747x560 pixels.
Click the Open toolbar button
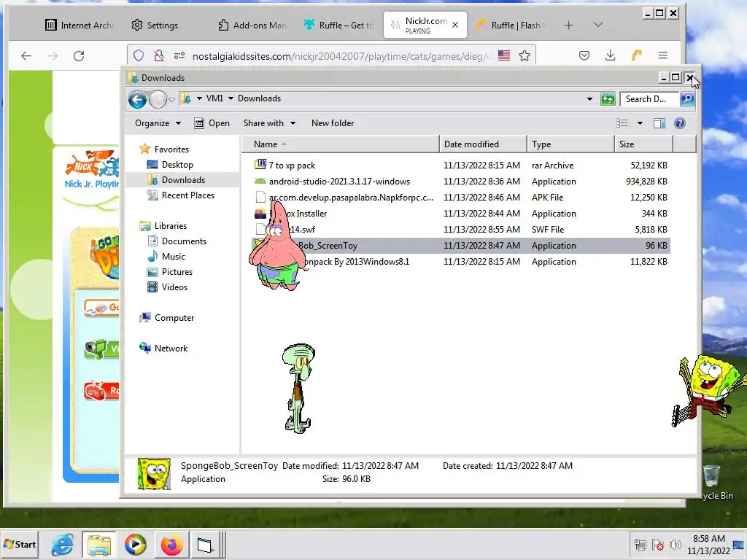pyautogui.click(x=212, y=123)
